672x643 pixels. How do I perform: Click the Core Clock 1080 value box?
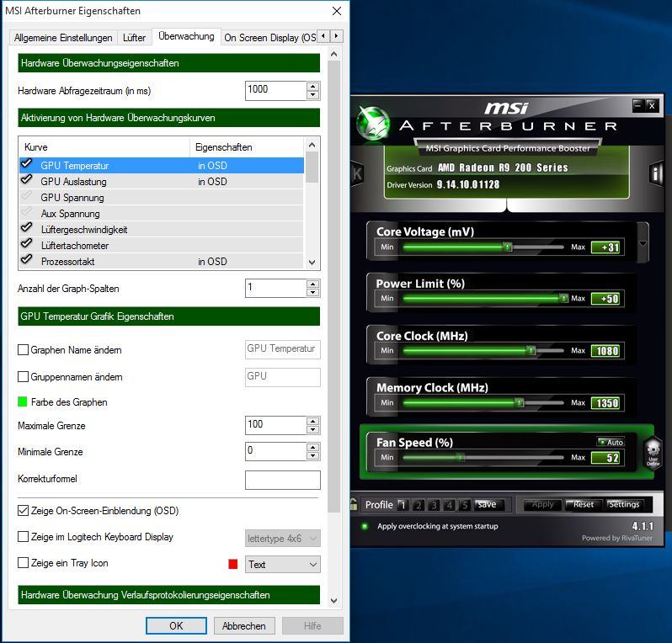[x=605, y=351]
